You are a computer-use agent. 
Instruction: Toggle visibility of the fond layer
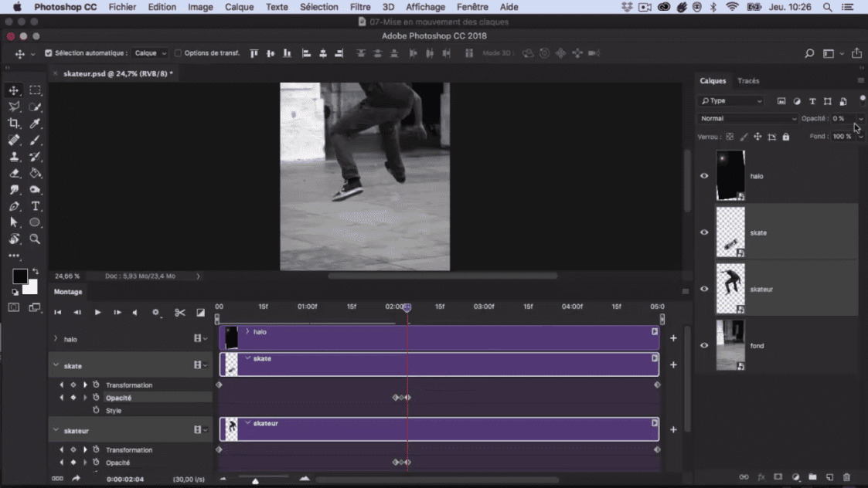704,345
